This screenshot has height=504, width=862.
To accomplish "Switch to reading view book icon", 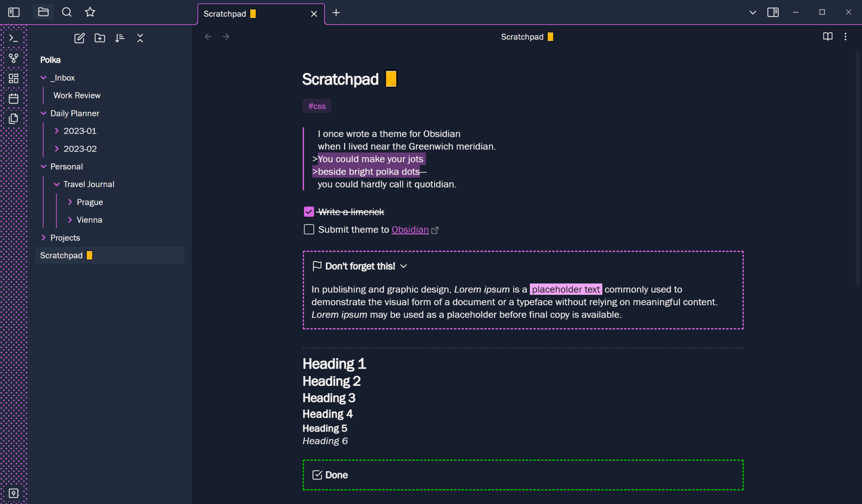I will pos(827,37).
